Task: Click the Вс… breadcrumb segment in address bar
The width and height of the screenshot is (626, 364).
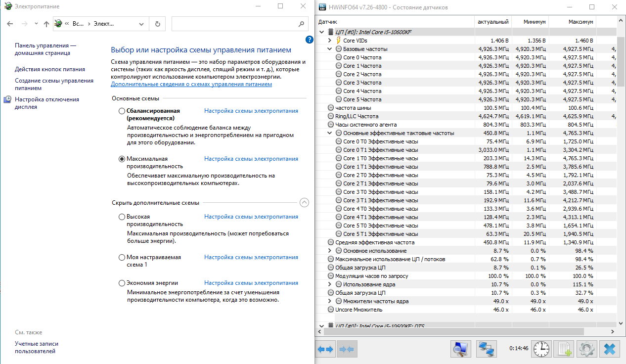Action: point(78,24)
